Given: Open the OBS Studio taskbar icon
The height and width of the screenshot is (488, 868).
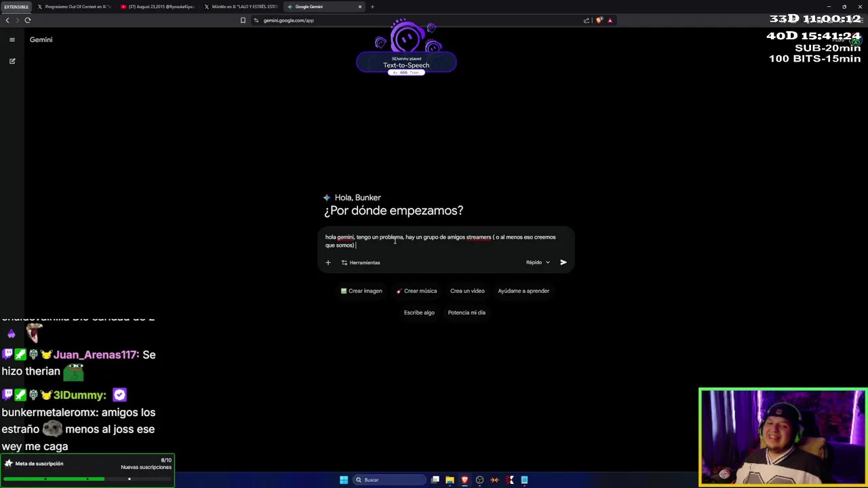Looking at the screenshot, I should [x=479, y=480].
